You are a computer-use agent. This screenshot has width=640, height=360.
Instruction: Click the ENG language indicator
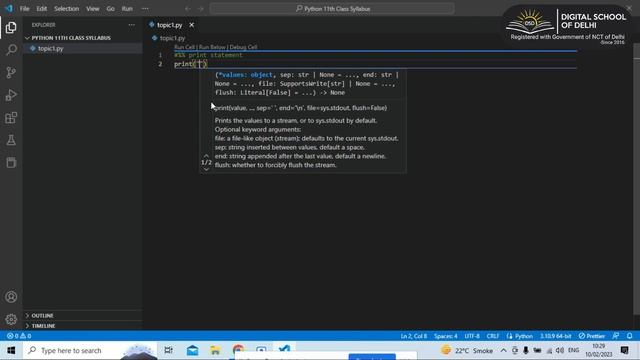click(x=573, y=351)
